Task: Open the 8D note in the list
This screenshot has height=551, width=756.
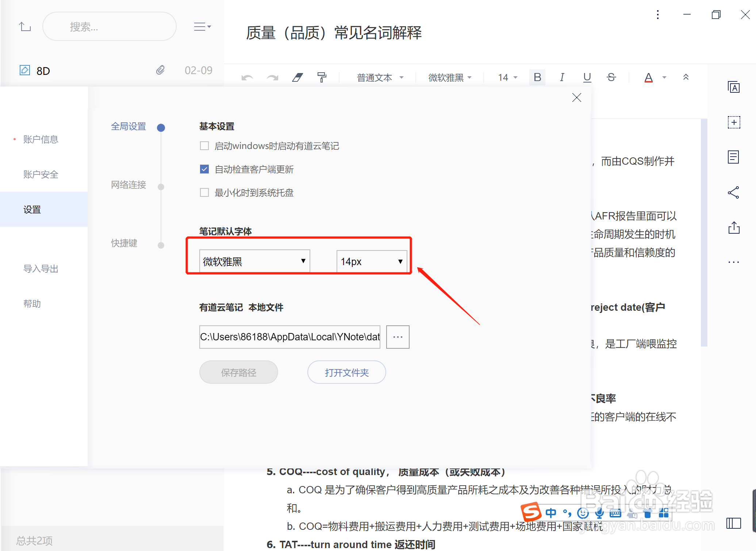Action: 112,70
